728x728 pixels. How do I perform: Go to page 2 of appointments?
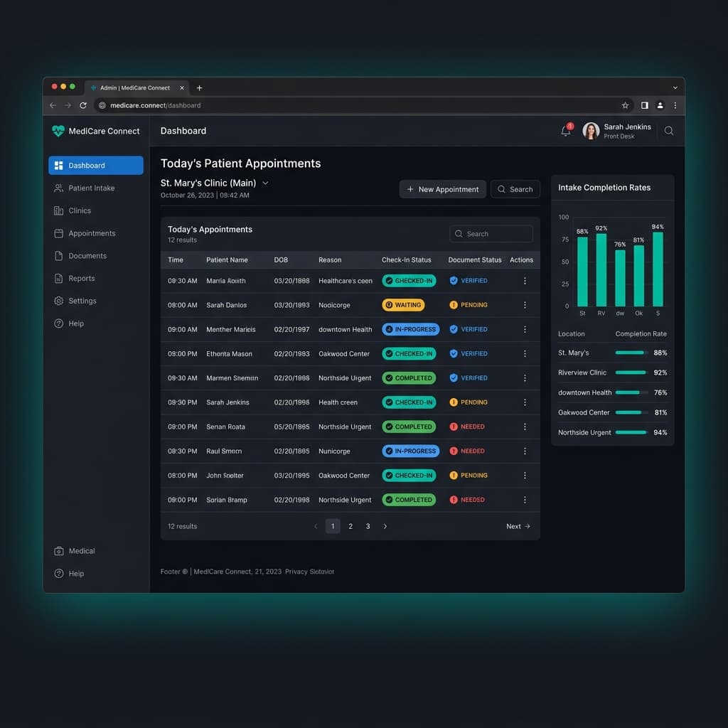pos(350,527)
